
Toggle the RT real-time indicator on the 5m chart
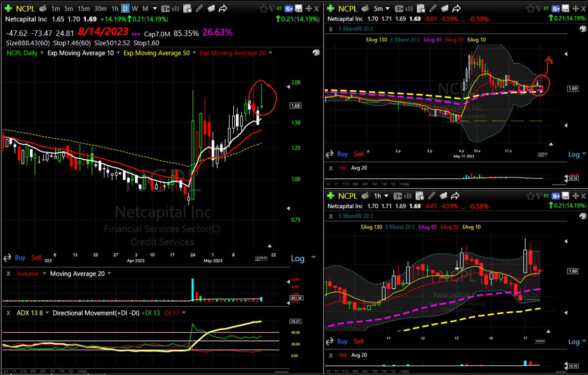[546, 8]
